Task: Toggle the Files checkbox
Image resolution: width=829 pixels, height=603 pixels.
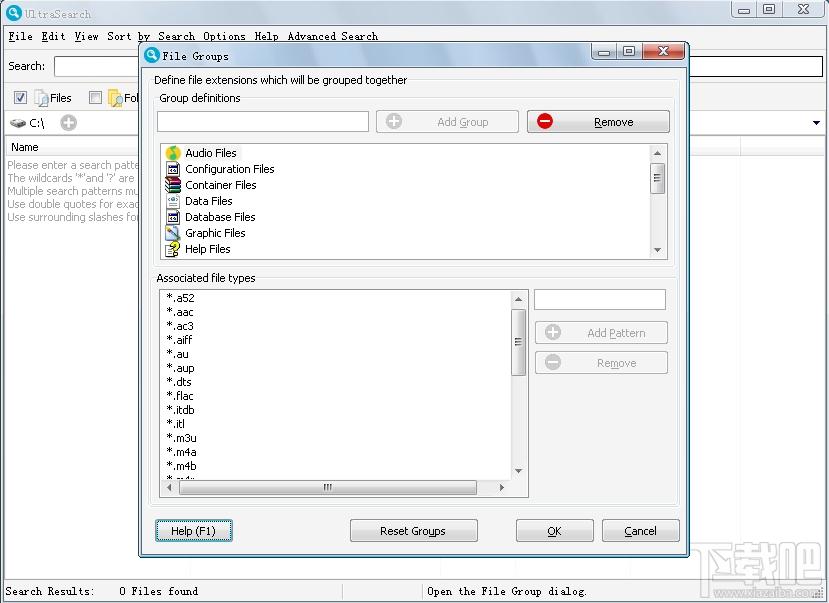Action: (x=21, y=97)
